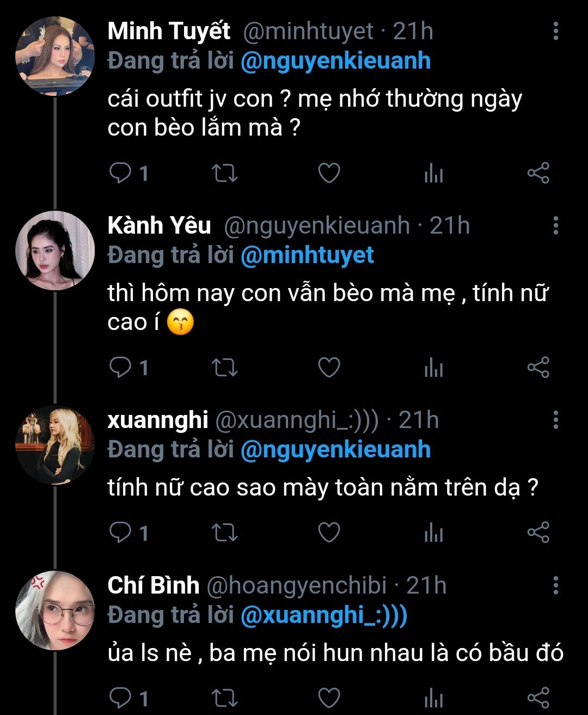
Task: Open @nguyenkieuanh mention in Minh Tuyết's tweet
Action: (335, 61)
